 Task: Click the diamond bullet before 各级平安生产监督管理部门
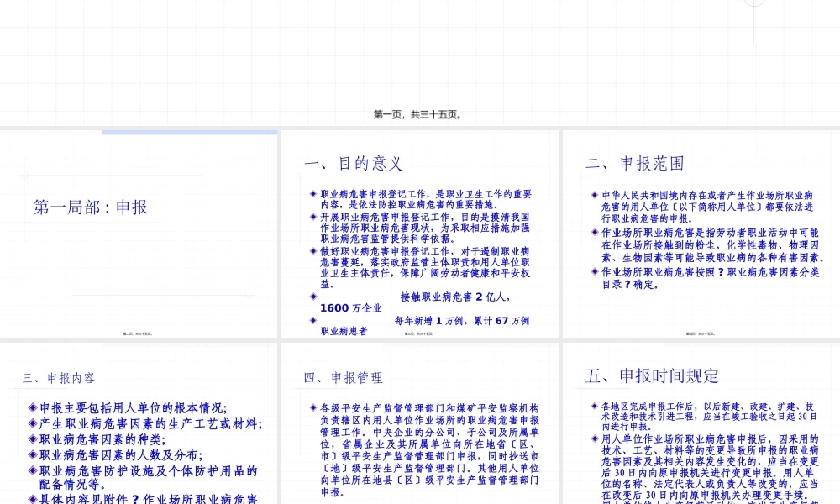pyautogui.click(x=312, y=408)
